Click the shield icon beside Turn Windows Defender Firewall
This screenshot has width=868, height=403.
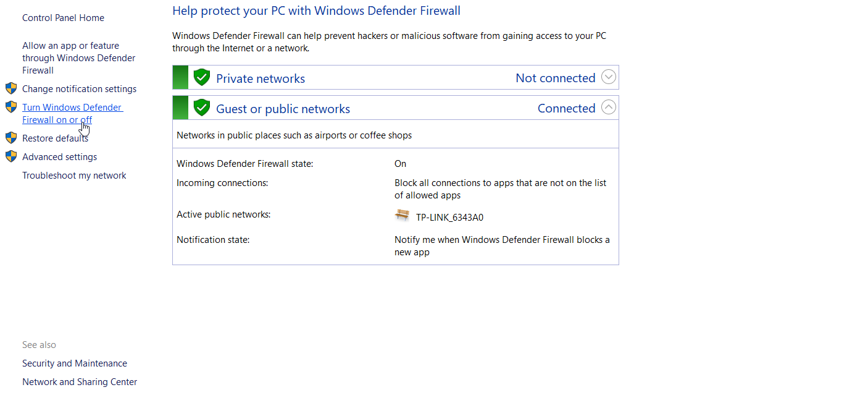click(11, 107)
